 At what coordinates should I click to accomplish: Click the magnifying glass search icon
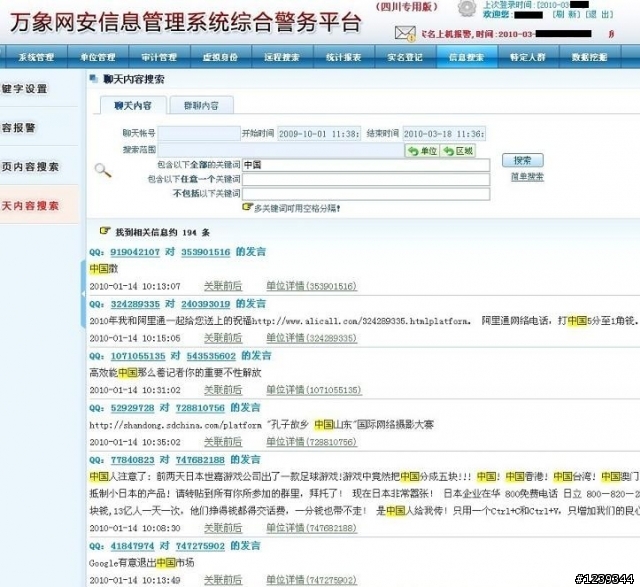click(103, 170)
